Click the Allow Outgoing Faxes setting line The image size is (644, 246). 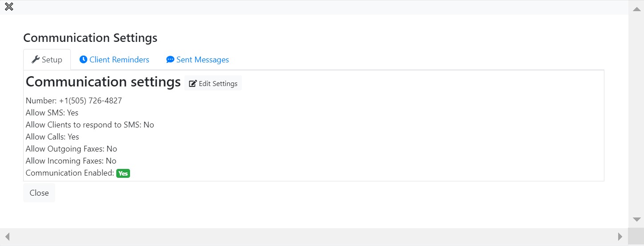(71, 149)
